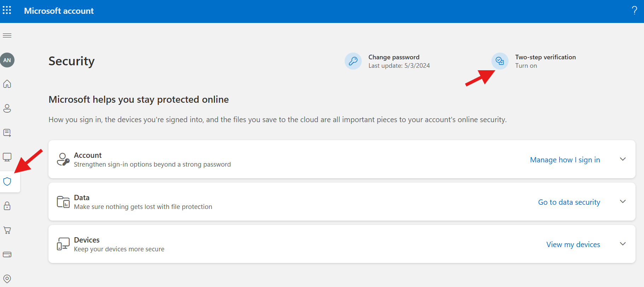Click the Microsoft account header title
The image size is (644, 287).
[x=59, y=11]
